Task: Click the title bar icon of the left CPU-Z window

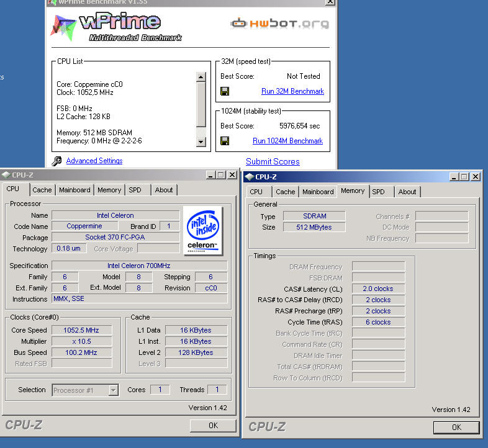Action: click(x=6, y=175)
